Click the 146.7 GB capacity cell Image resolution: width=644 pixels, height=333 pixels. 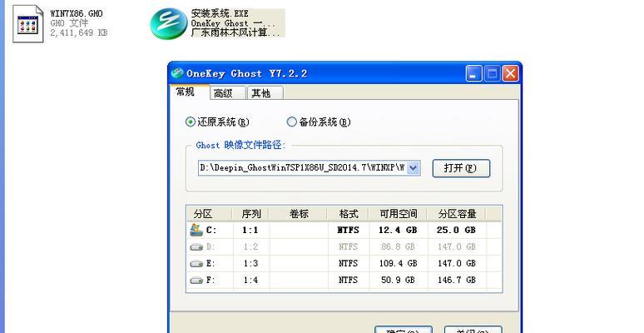click(456, 281)
